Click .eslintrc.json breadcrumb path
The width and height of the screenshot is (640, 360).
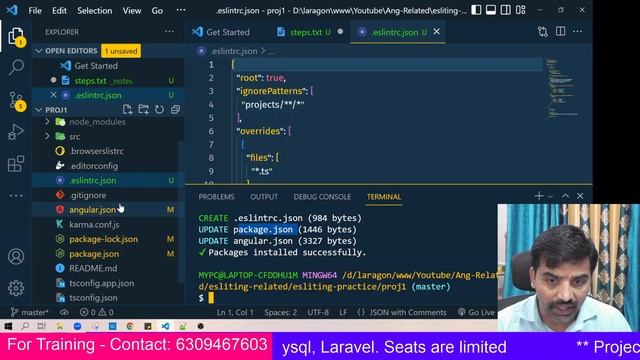pos(233,51)
